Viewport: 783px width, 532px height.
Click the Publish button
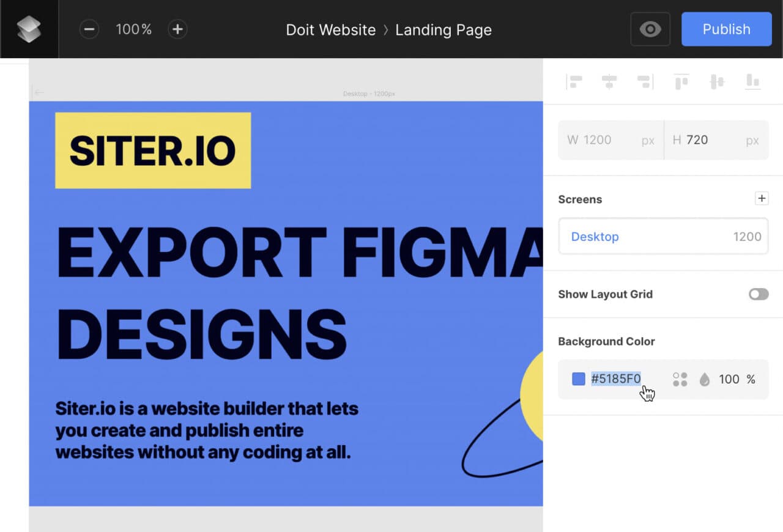click(x=726, y=29)
